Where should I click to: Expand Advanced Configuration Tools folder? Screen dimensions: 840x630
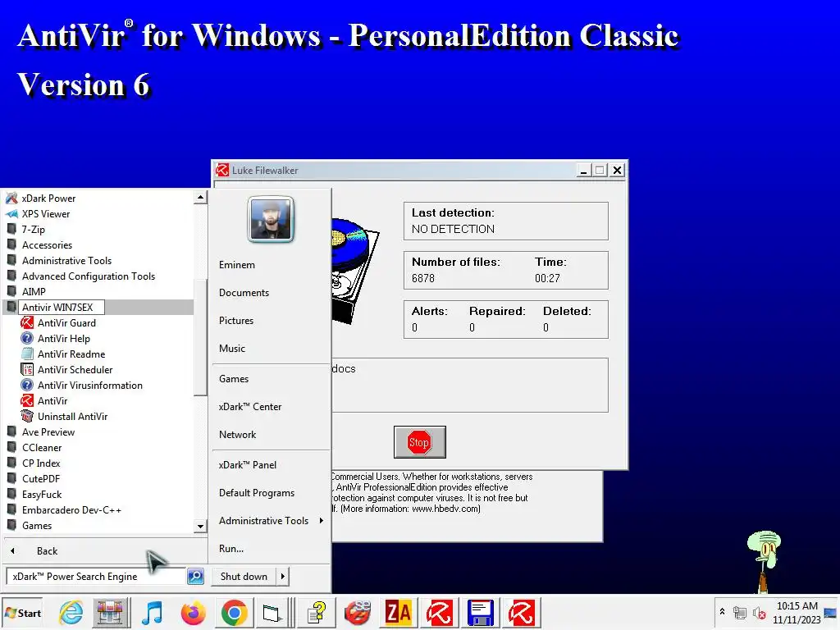(x=89, y=276)
